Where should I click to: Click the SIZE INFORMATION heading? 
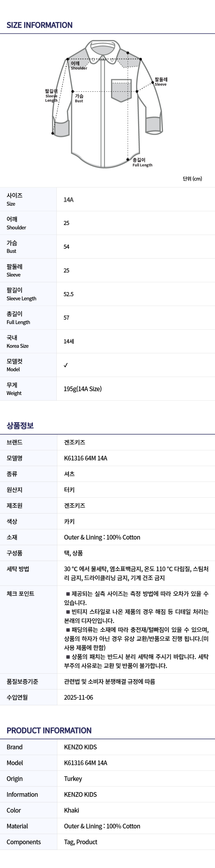[40, 25]
